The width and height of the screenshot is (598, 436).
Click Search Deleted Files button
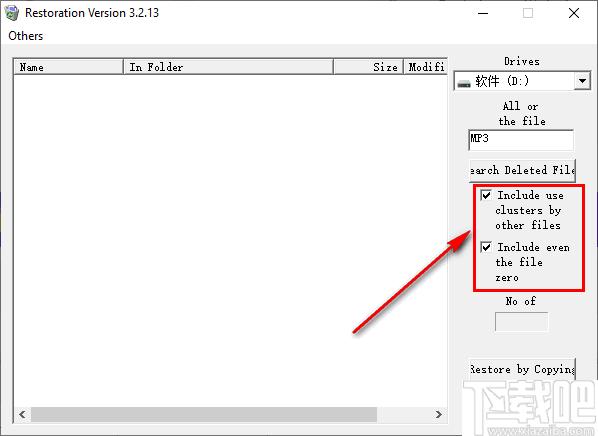[x=522, y=170]
